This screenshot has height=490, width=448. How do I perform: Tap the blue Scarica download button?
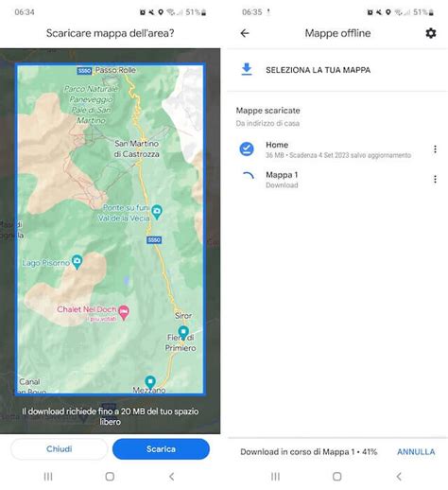coord(161,448)
